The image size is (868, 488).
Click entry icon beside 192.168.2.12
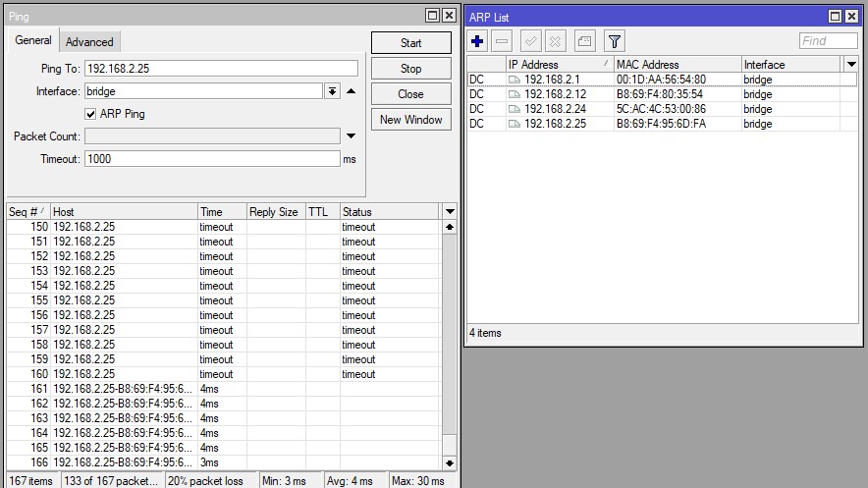pos(515,94)
